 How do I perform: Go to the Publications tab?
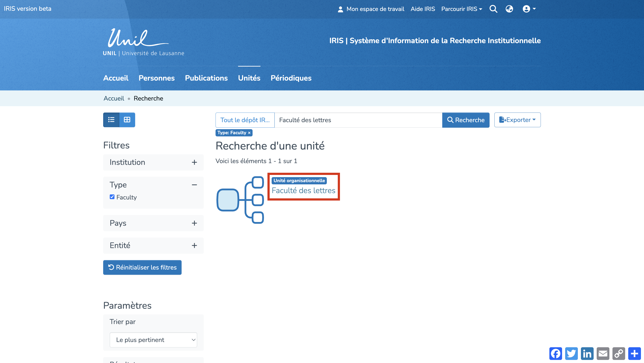pos(206,78)
